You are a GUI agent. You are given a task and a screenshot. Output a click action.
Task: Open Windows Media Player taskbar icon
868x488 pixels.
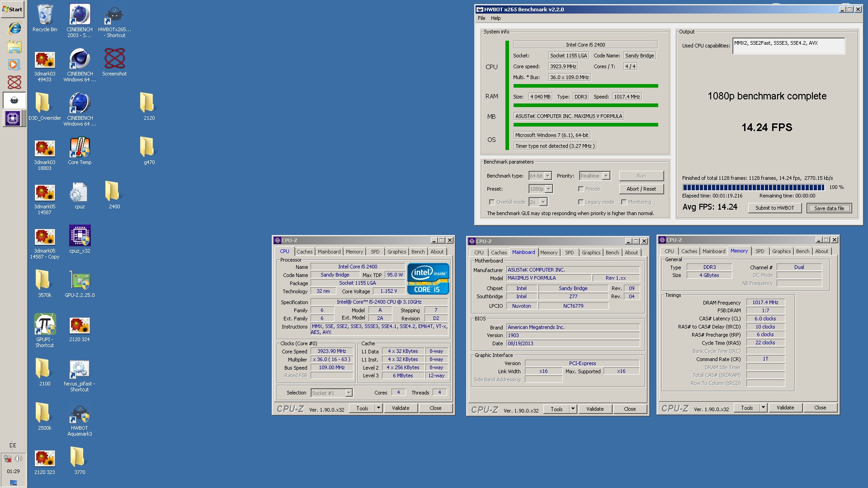(14, 64)
